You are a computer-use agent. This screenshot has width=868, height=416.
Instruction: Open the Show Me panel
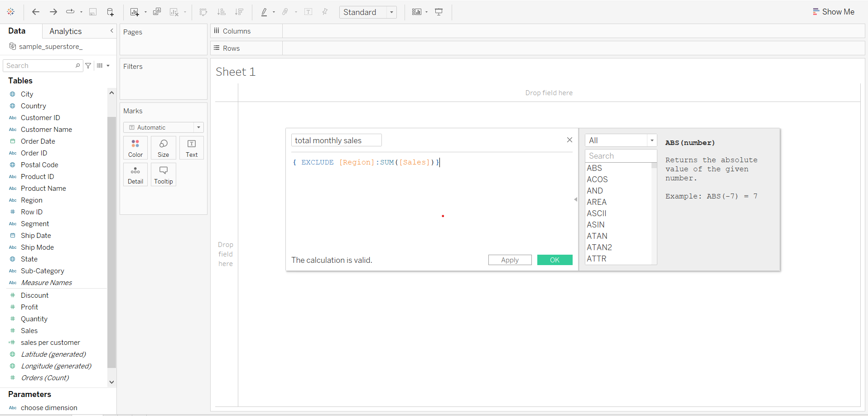pos(834,12)
